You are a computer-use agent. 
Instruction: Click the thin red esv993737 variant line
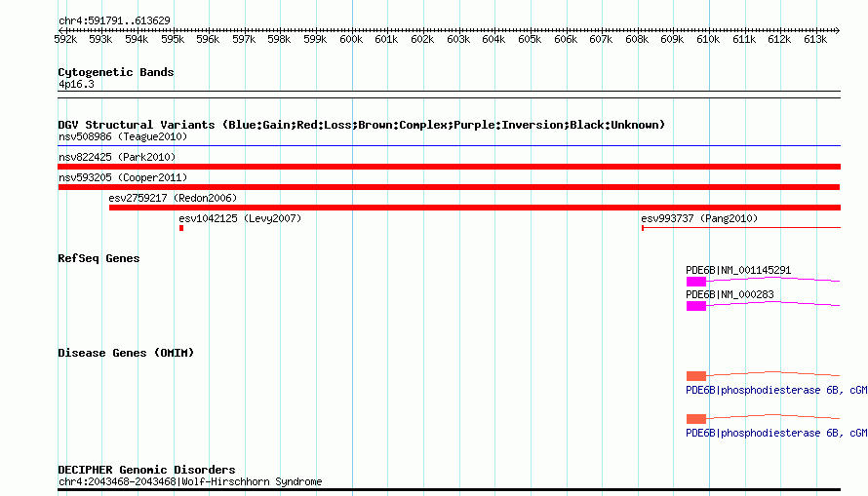point(741,227)
